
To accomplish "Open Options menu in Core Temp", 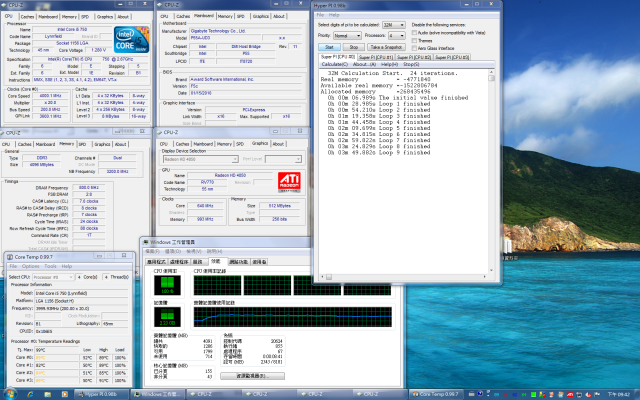I will 31,266.
